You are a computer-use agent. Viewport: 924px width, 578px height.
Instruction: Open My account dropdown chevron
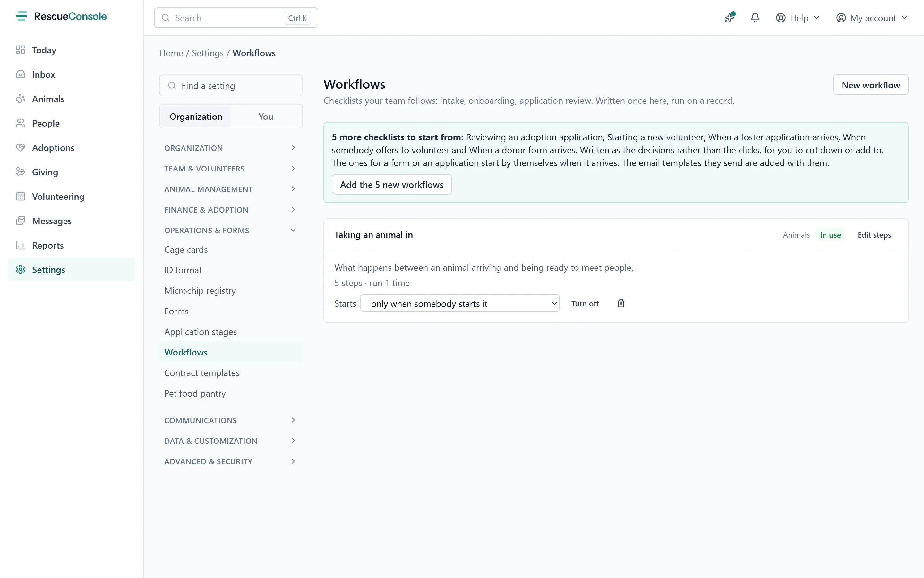pyautogui.click(x=904, y=18)
